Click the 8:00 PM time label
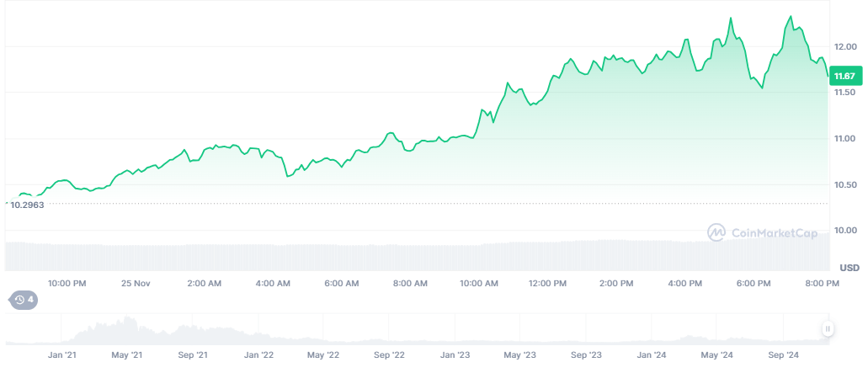 pyautogui.click(x=823, y=284)
